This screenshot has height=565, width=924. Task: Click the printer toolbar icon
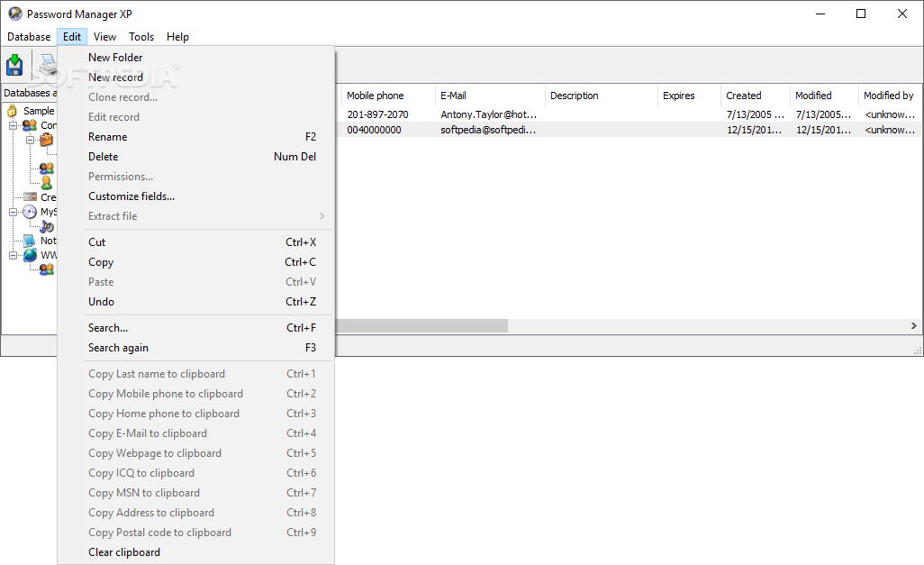coord(48,65)
